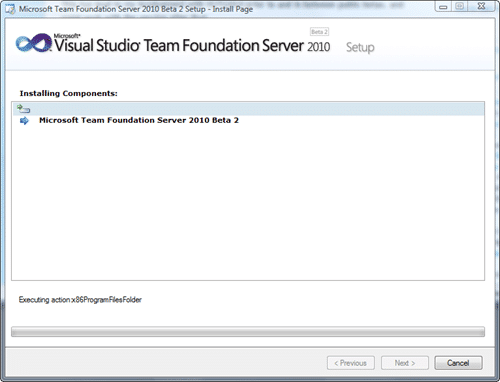Image resolution: width=500 pixels, height=382 pixels.
Task: Click the installation progress bar
Action: point(248,332)
